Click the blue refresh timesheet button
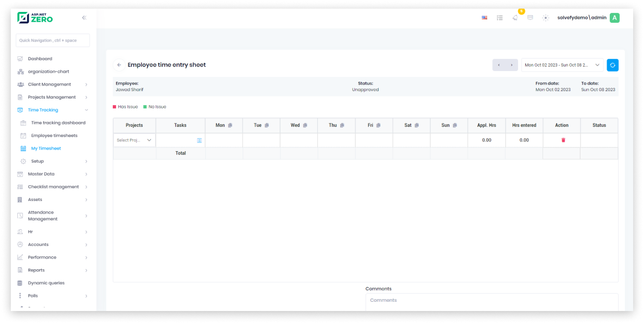This screenshot has height=324, width=644. click(x=612, y=65)
